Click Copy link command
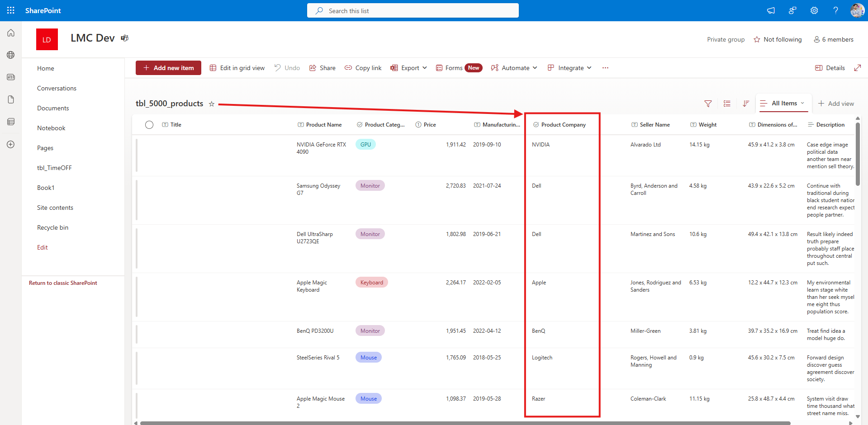The width and height of the screenshot is (868, 425). (x=363, y=68)
